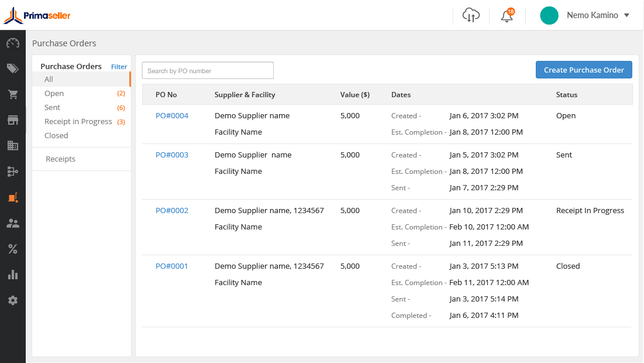This screenshot has height=363, width=644.
Task: Click the Jan 6, 2017 4:11 PM completed date
Action: pyautogui.click(x=484, y=316)
